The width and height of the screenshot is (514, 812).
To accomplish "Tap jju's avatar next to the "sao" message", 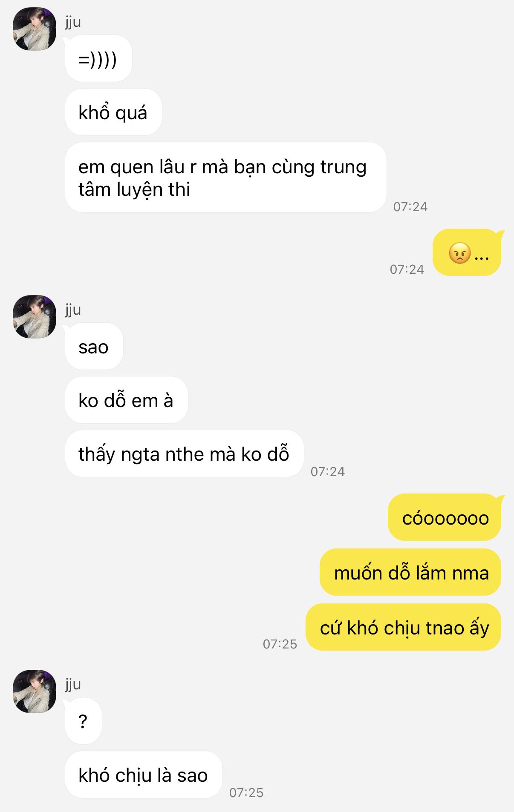I will point(35,317).
